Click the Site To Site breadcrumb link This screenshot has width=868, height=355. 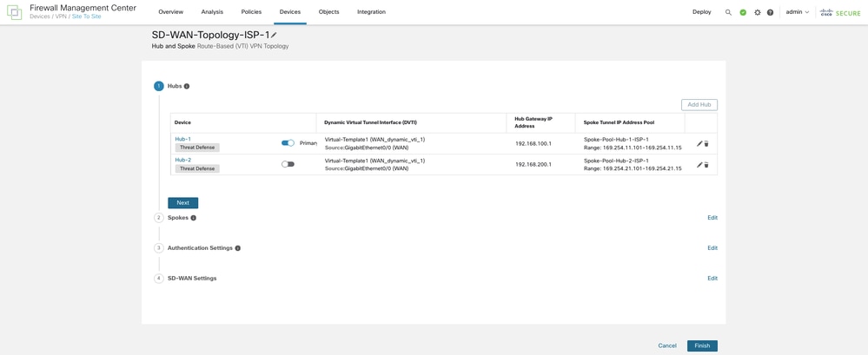click(86, 16)
